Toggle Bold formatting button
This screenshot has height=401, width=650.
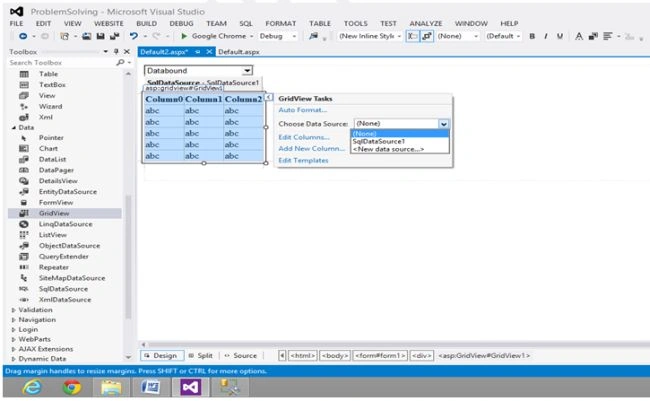[532, 36]
